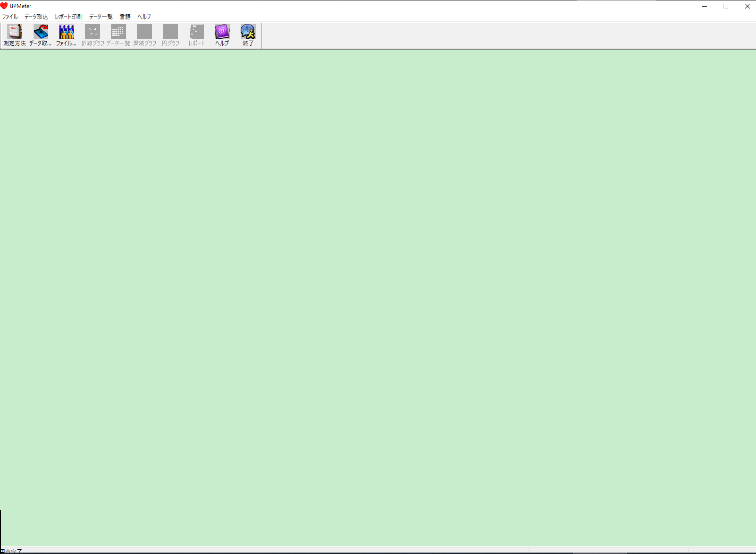Image resolution: width=756 pixels, height=554 pixels.
Task: Close the BPMeter window
Action: (x=748, y=6)
